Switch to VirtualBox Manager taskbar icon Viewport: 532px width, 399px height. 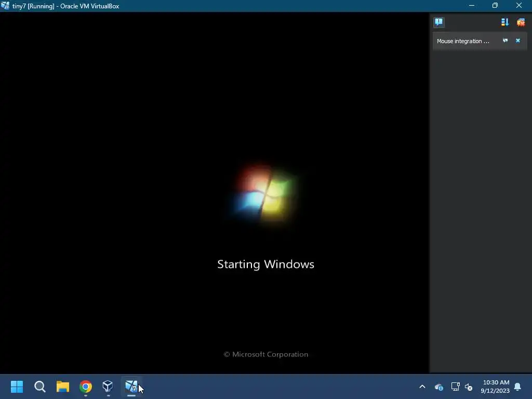(x=108, y=386)
